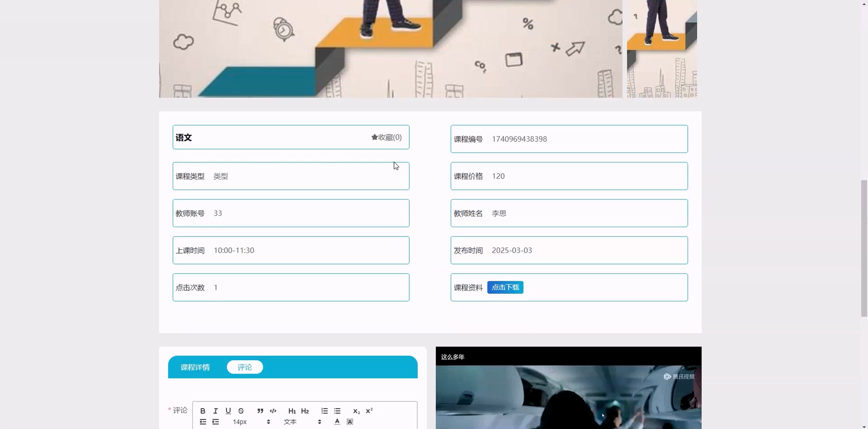Image resolution: width=868 pixels, height=429 pixels.
Task: Click the 收藏(0) favorite star link
Action: 386,137
